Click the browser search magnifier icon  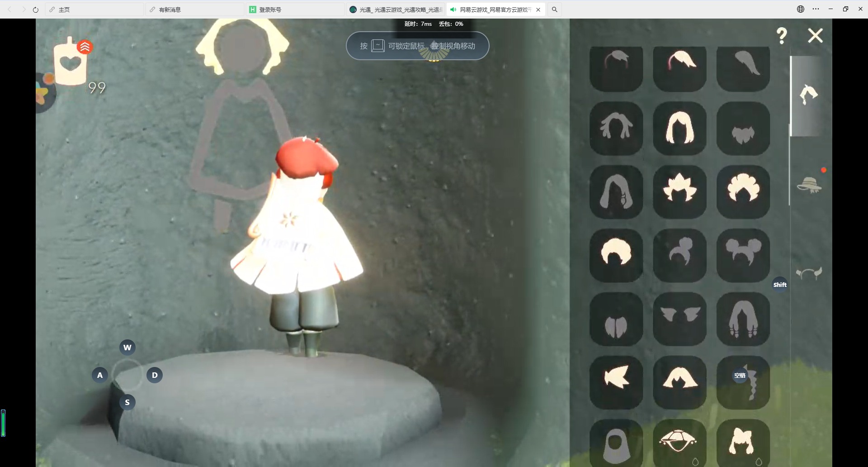554,10
